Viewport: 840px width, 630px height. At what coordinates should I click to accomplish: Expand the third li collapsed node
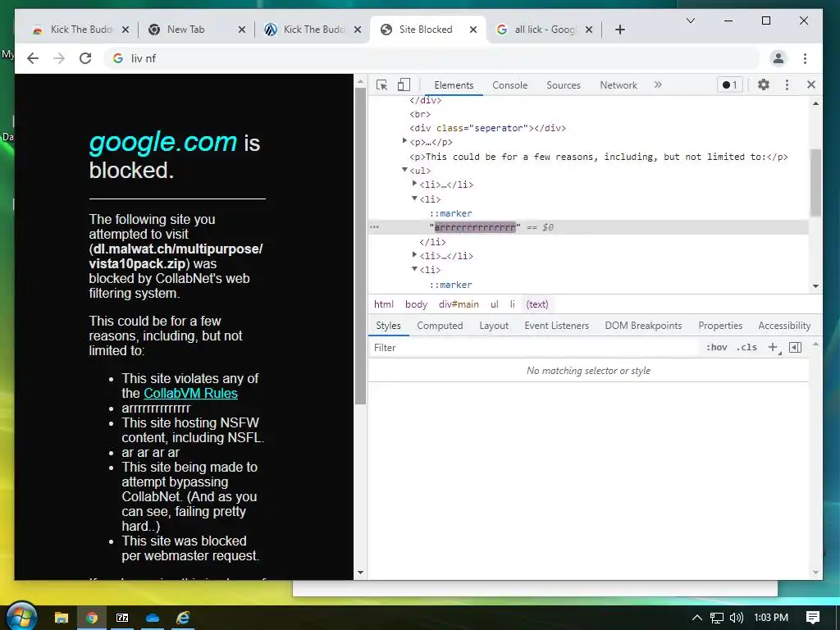[x=414, y=255]
